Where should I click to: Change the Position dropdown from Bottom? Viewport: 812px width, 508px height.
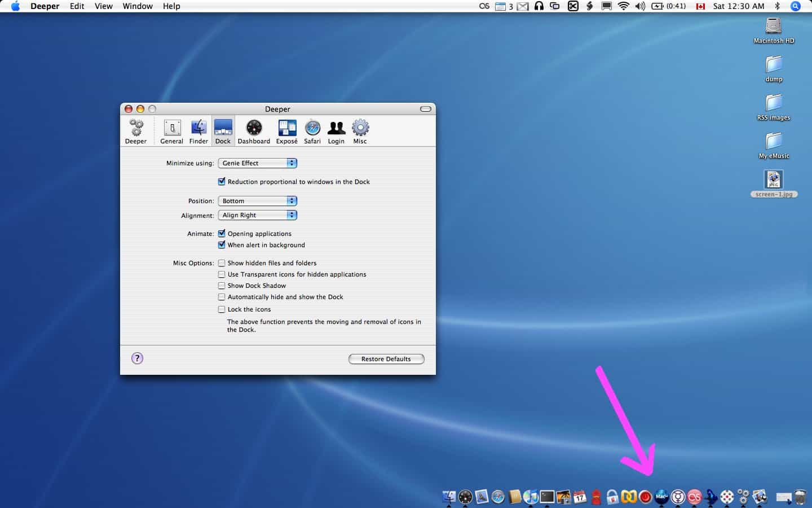pos(257,200)
